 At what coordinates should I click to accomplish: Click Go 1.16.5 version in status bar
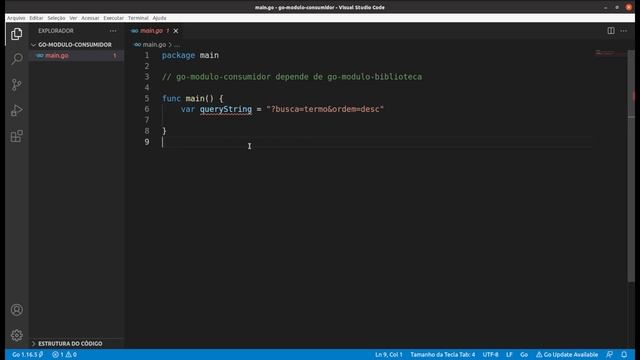(27, 355)
